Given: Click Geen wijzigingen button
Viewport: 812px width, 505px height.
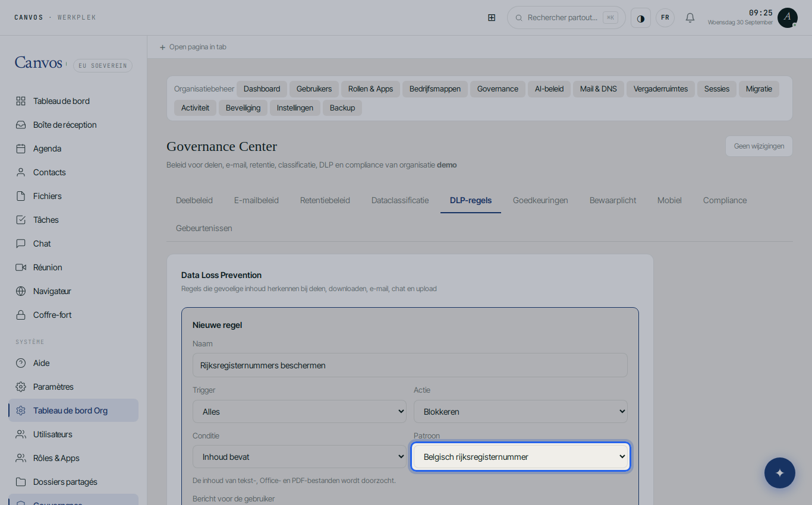Looking at the screenshot, I should [759, 146].
